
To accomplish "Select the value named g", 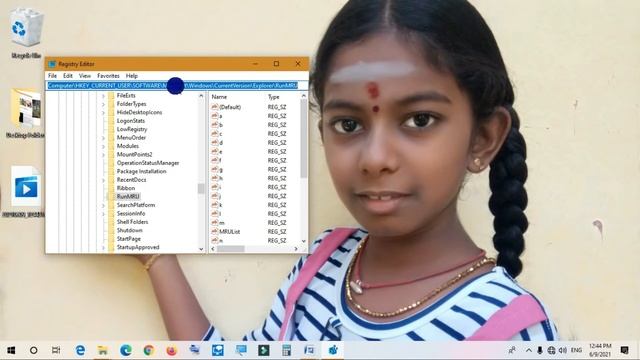I will pyautogui.click(x=220, y=169).
